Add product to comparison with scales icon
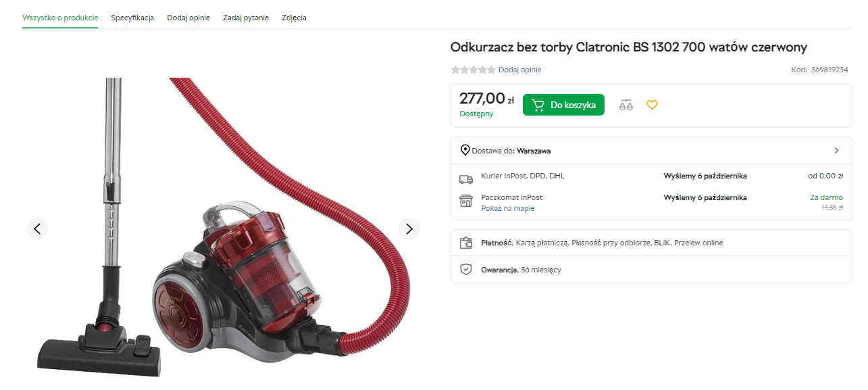 coord(626,105)
